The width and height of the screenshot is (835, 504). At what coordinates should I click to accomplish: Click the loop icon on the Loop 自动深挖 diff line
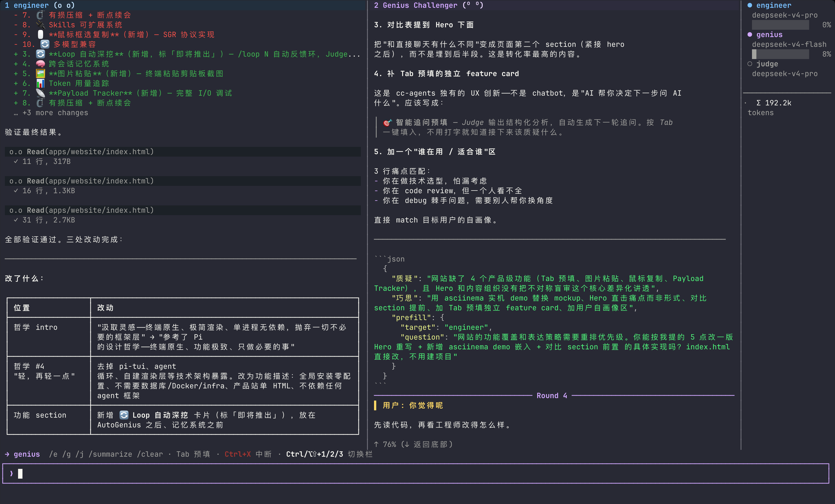pyautogui.click(x=40, y=54)
